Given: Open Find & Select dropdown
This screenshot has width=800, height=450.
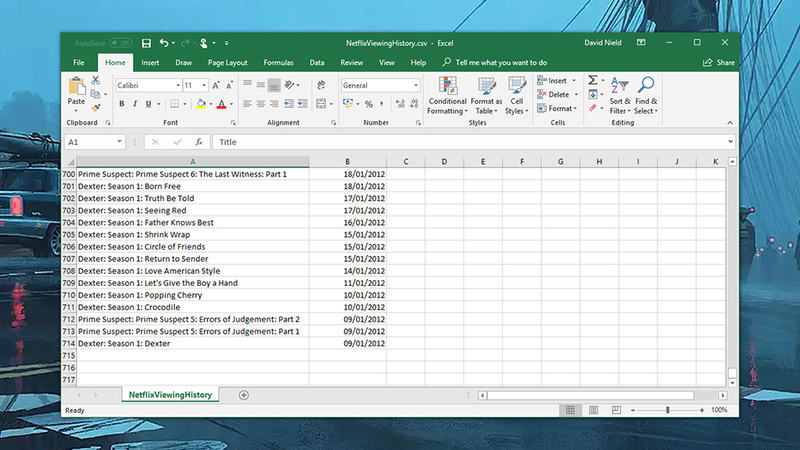Looking at the screenshot, I should tap(645, 95).
